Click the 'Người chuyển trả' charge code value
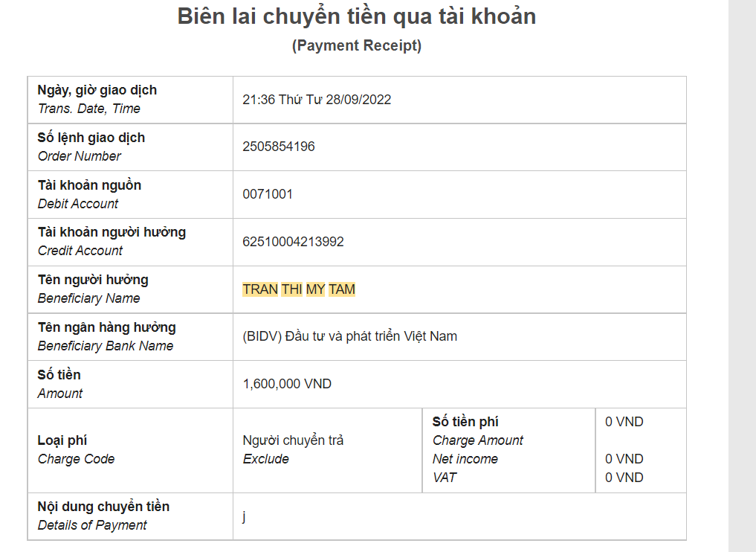The image size is (756, 552). (293, 440)
